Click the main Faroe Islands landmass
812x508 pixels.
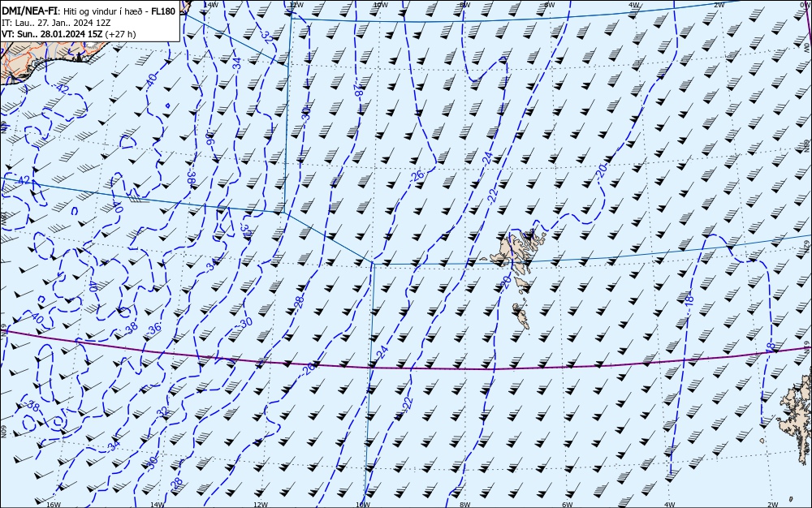point(516,249)
